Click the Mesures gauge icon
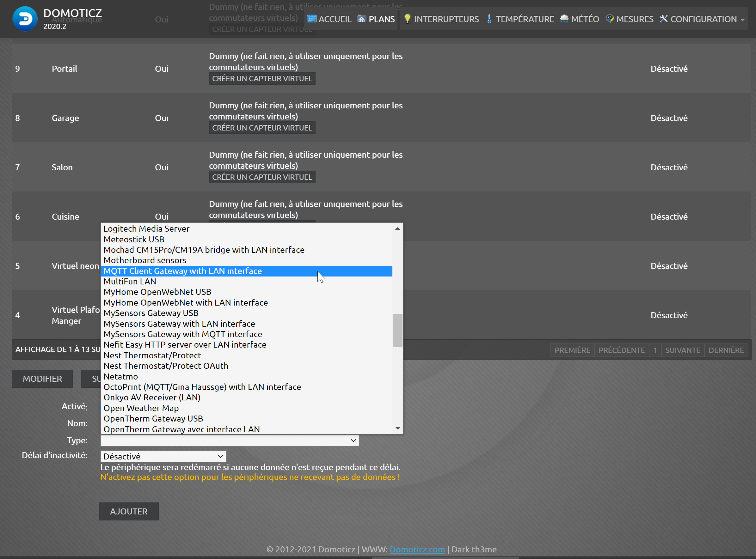The height and width of the screenshot is (559, 756). click(x=610, y=19)
